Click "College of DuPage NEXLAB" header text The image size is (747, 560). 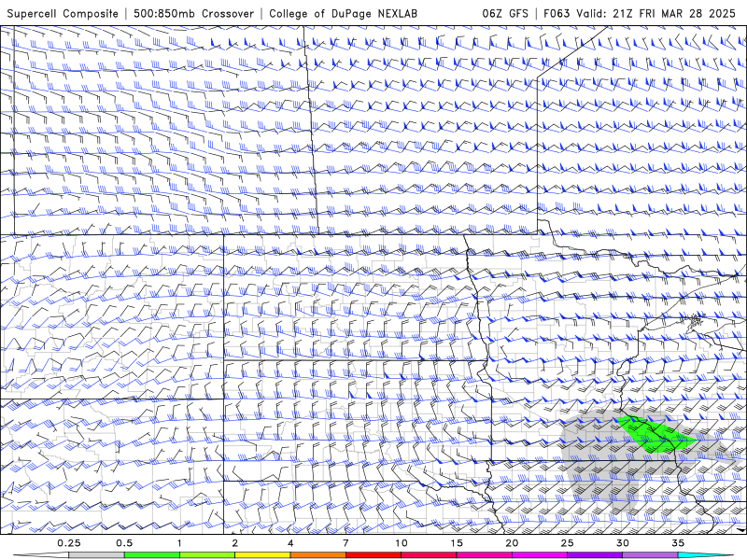pyautogui.click(x=343, y=13)
